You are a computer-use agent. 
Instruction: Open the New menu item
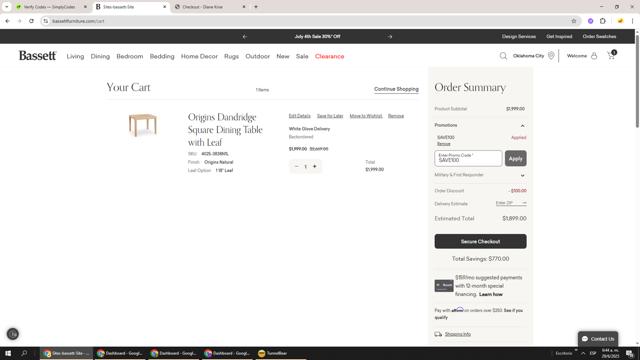coord(283,56)
